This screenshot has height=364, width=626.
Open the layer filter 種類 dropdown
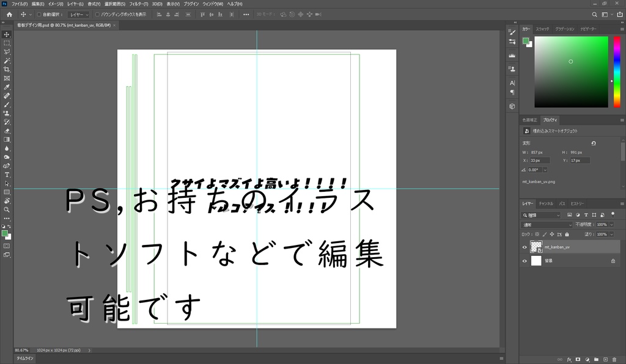point(542,216)
